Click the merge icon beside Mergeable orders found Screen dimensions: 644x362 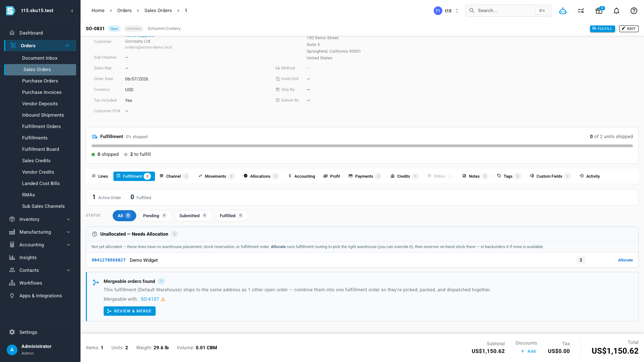pyautogui.click(x=96, y=283)
